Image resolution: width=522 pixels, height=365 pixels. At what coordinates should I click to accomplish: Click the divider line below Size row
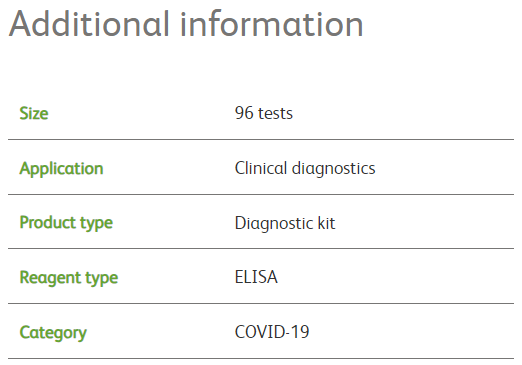pyautogui.click(x=261, y=139)
